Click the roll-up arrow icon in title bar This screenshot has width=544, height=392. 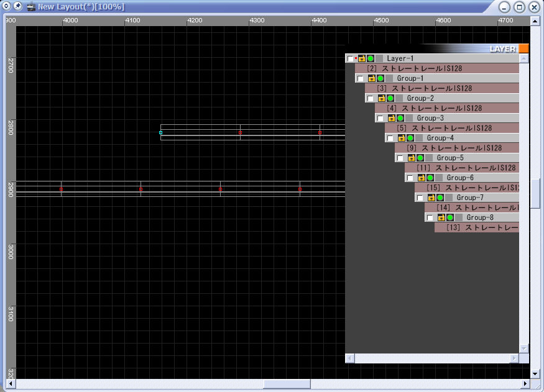click(x=6, y=6)
